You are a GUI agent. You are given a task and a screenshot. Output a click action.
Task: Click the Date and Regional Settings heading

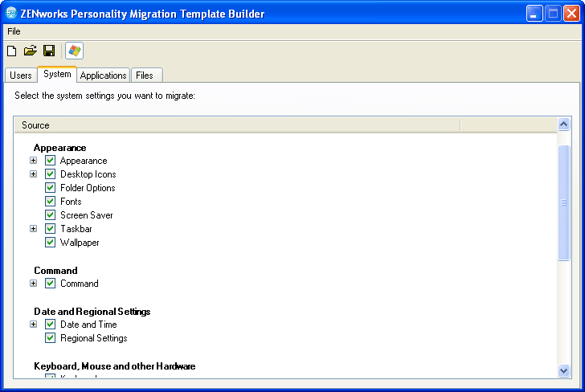(x=92, y=312)
